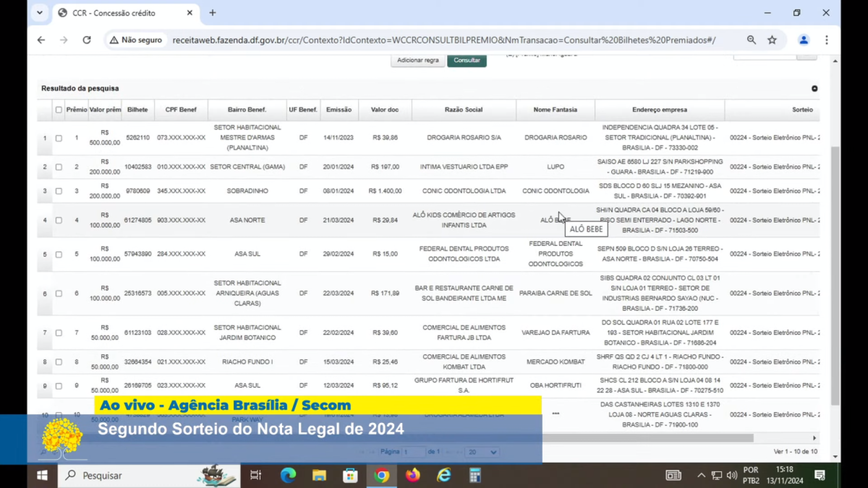868x488 pixels.
Task: Switch to Chrome in the taskbar
Action: coord(381,475)
